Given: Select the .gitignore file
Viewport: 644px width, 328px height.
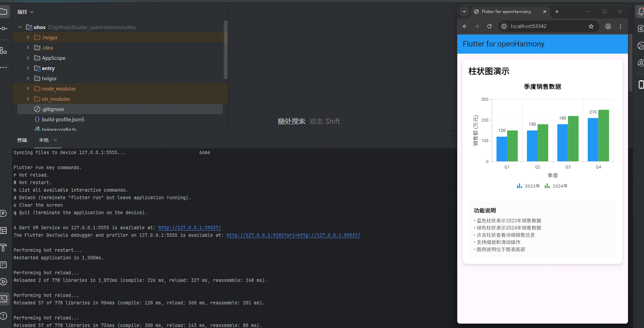Looking at the screenshot, I should tap(120, 109).
